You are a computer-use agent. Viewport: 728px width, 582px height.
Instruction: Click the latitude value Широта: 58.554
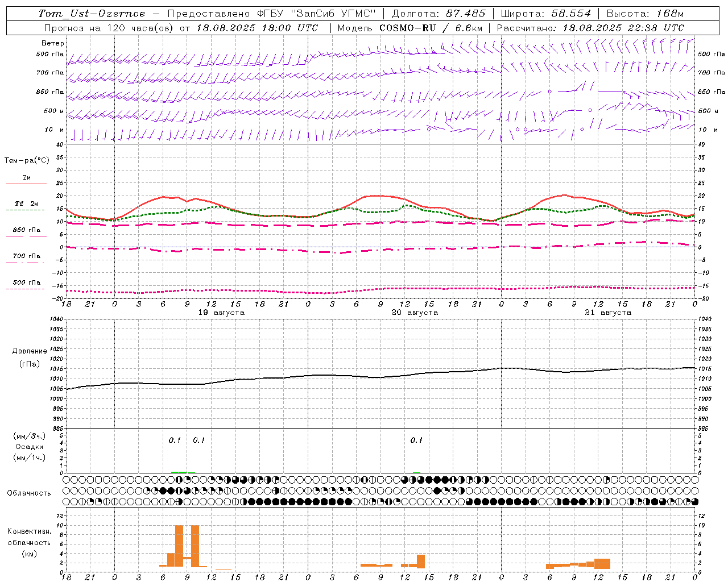pos(545,14)
